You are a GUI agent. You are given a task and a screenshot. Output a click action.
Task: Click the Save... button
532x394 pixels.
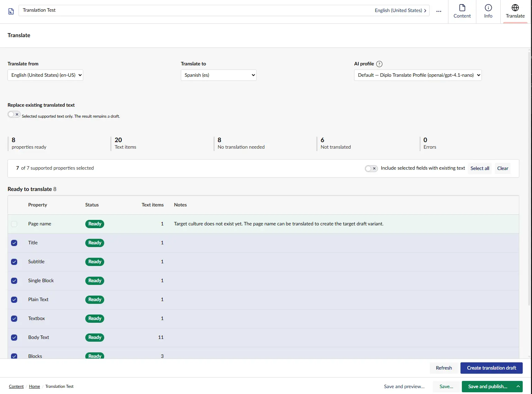pyautogui.click(x=446, y=386)
